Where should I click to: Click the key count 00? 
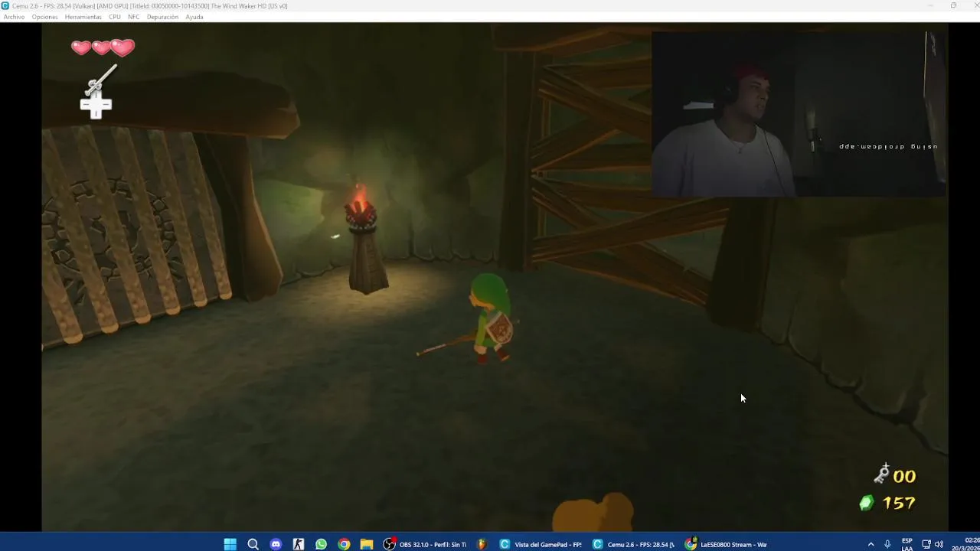pos(904,476)
